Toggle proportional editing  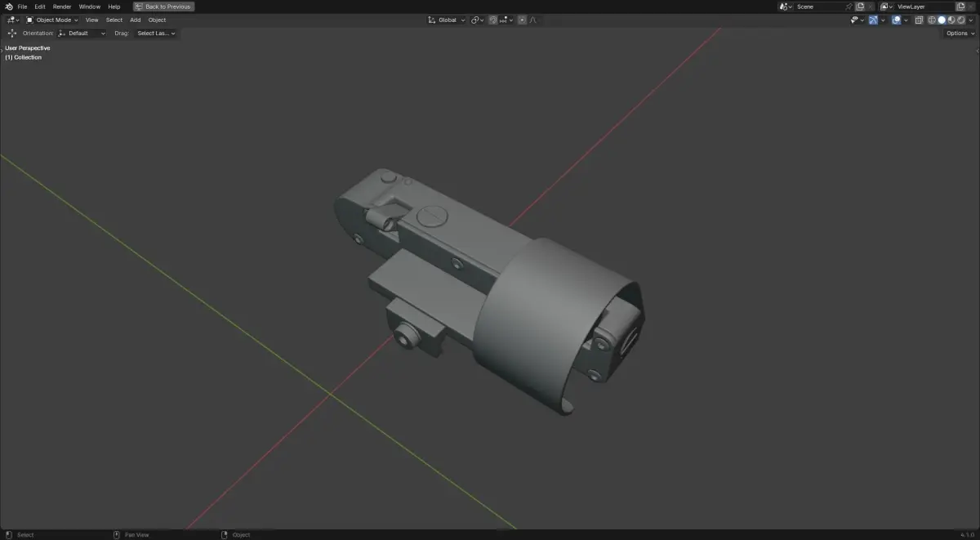click(x=522, y=20)
